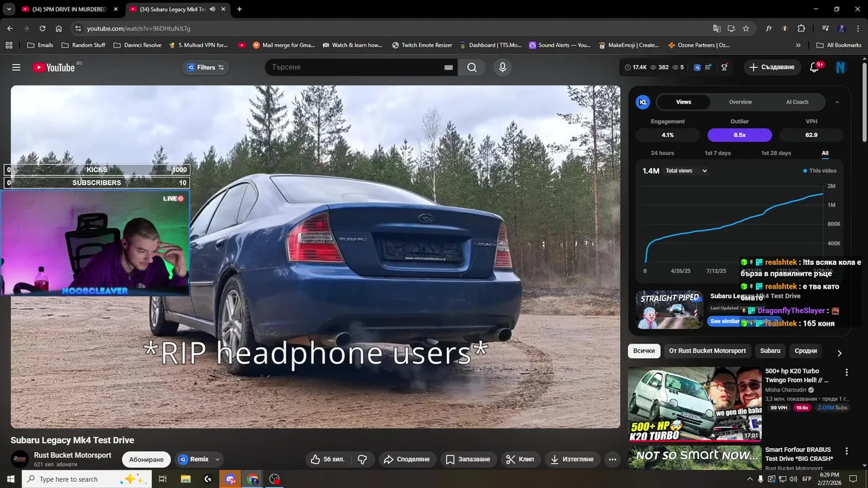Switch to vidIQ AI Coach tab
Viewport: 868px width, 488px height.
(797, 102)
